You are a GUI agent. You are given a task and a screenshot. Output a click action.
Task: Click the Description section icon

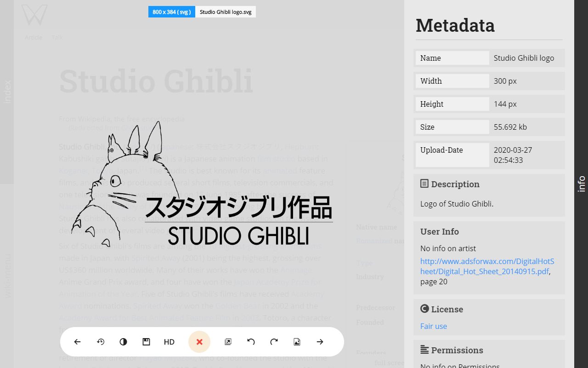point(424,184)
